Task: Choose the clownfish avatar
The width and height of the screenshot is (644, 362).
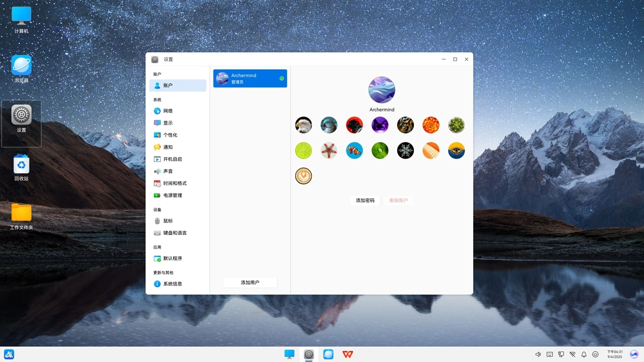Action: tap(354, 151)
